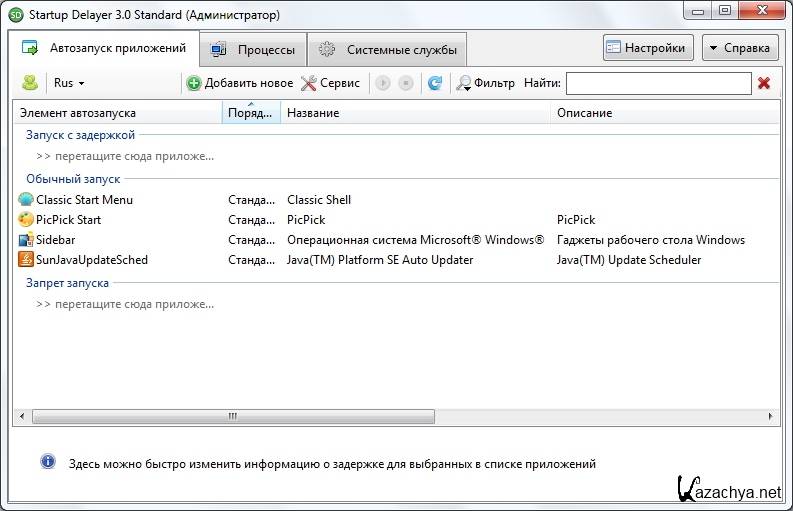Screen dimensions: 793x511
Task: Select the SunJavaUpdateSched entry
Action: pyautogui.click(x=91, y=260)
